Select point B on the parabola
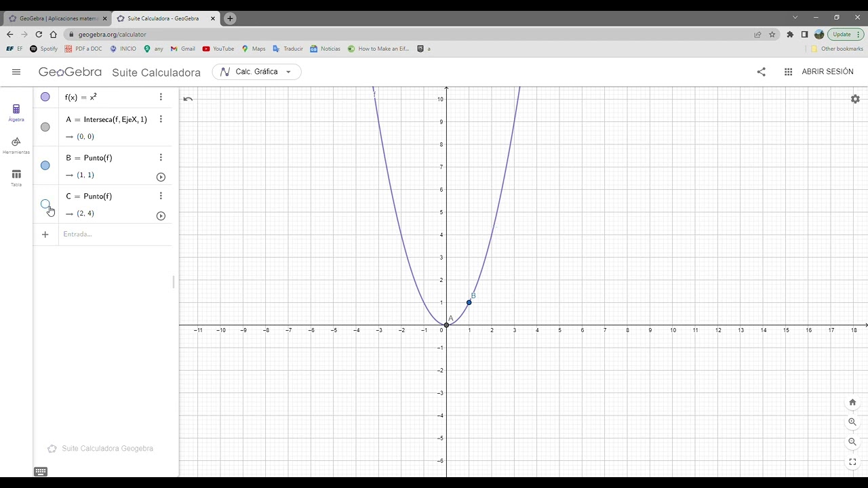 (469, 302)
